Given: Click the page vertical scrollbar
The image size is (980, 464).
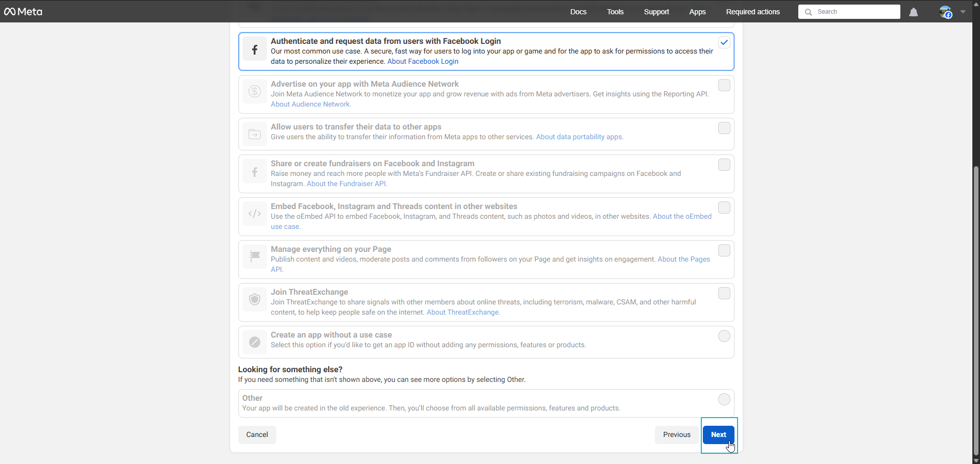Looking at the screenshot, I should 976,306.
